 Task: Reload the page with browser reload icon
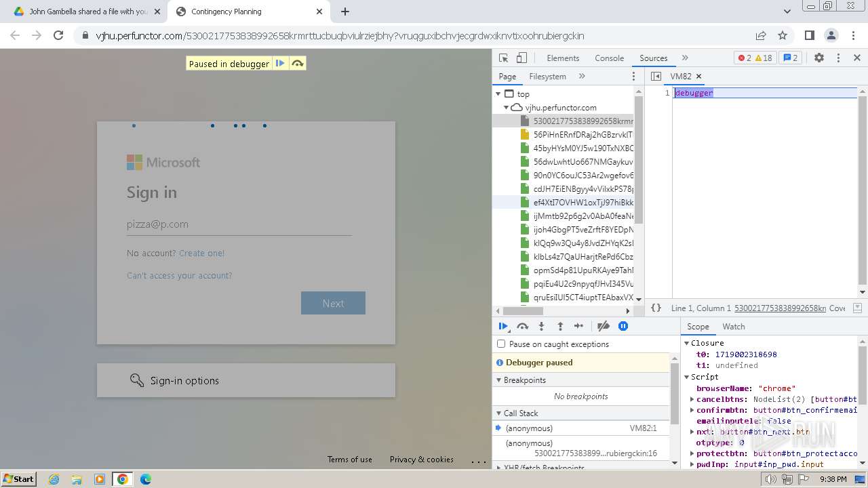coord(58,35)
